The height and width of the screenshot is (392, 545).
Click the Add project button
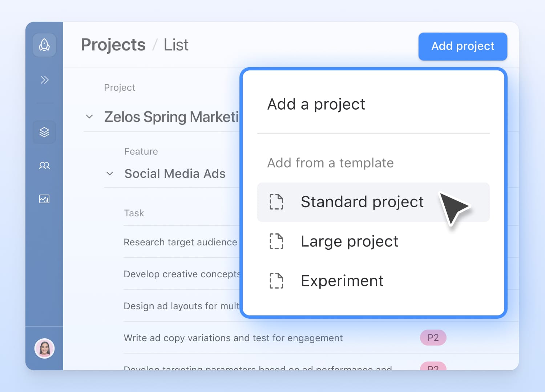[x=463, y=46]
